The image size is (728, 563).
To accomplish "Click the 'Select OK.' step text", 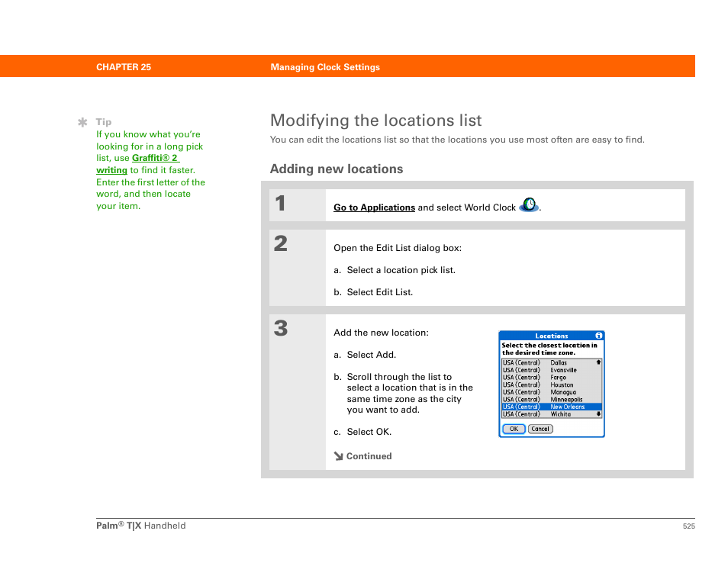I will point(369,432).
